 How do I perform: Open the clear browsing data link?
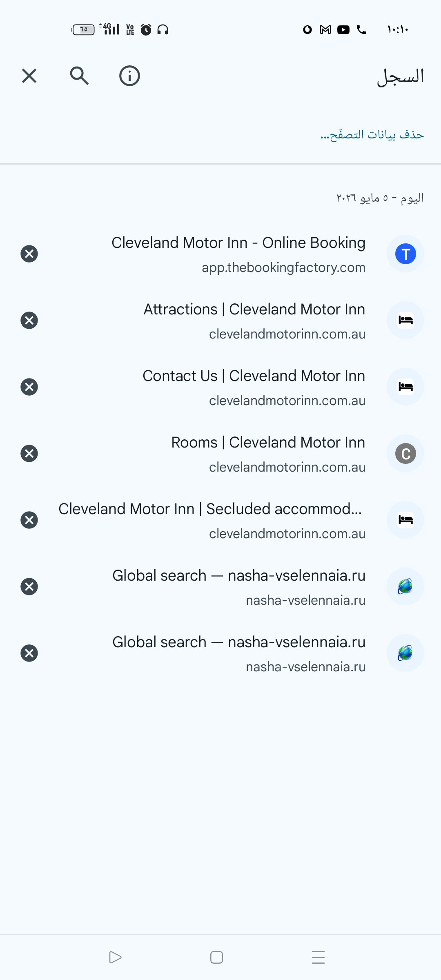[x=372, y=134]
